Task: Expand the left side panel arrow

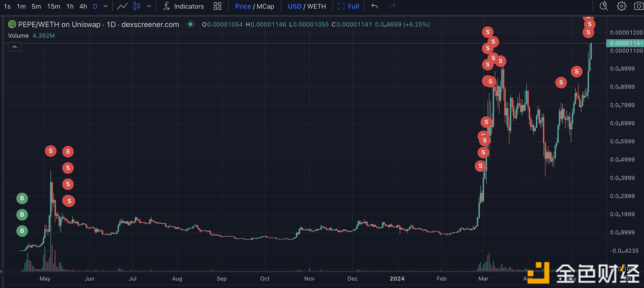Action: tap(1, 271)
